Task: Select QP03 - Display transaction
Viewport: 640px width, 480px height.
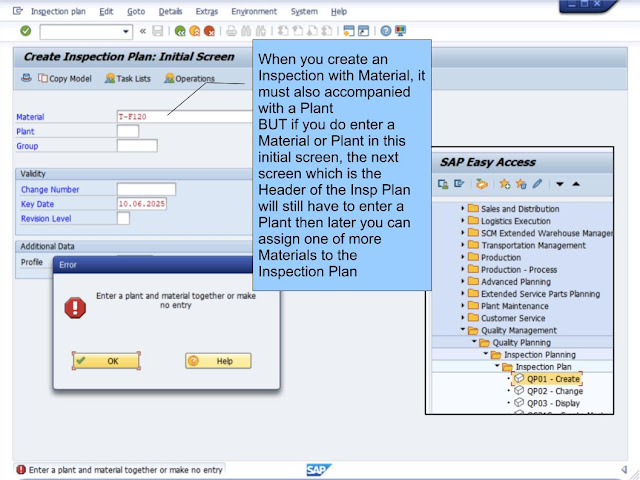Action: 547,403
